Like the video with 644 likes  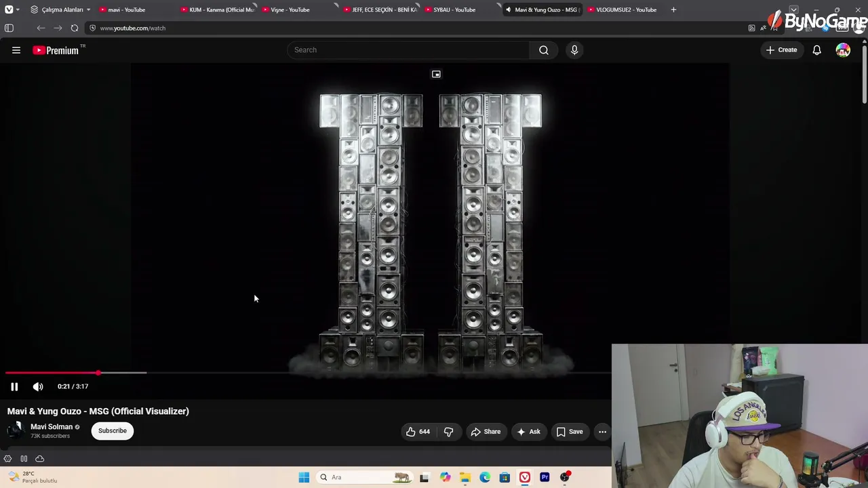[x=418, y=432]
